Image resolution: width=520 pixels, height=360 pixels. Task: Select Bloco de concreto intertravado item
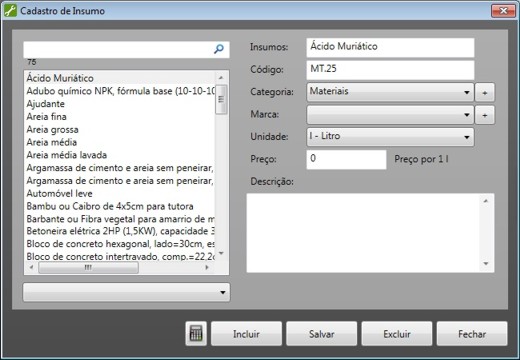[120, 256]
